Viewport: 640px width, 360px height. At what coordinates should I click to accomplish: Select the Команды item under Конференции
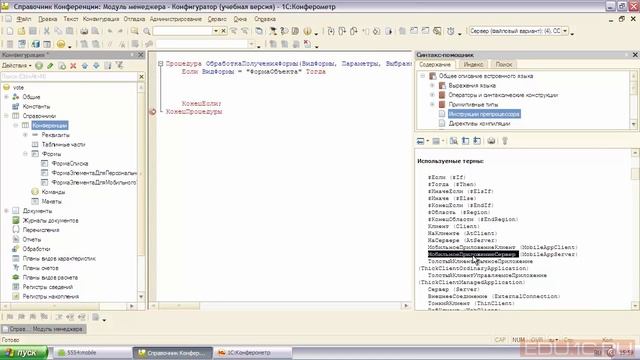click(x=53, y=192)
